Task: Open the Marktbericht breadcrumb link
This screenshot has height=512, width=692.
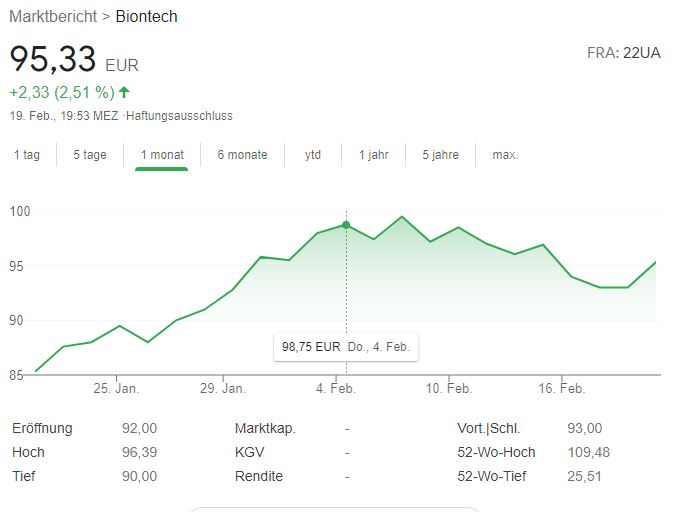Action: (x=53, y=16)
